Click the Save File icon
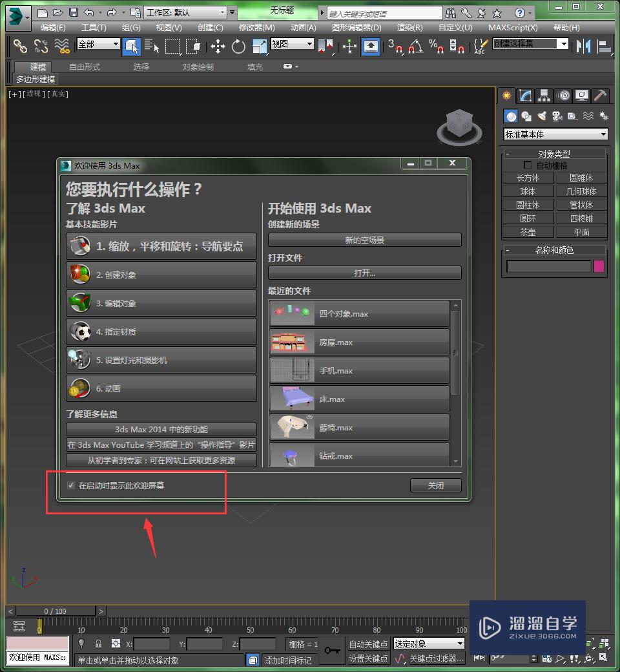Viewport: 620px width, 672px height. pyautogui.click(x=74, y=12)
